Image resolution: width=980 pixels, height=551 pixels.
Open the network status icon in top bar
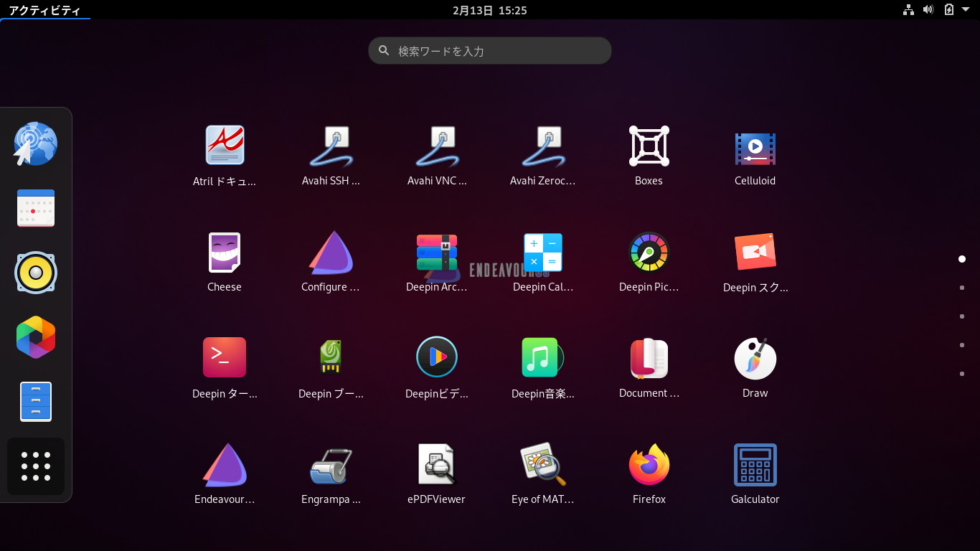[x=908, y=10]
